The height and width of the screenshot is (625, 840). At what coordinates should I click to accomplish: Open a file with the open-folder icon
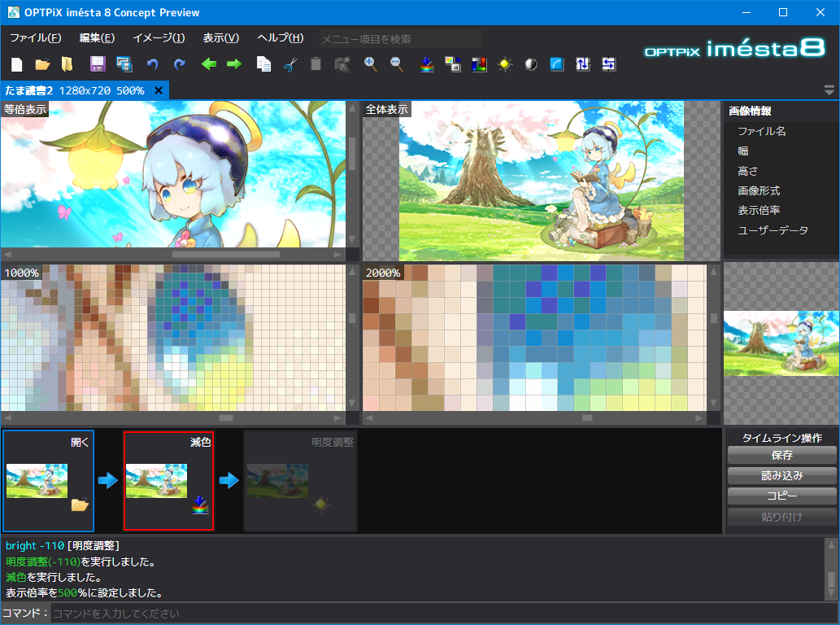click(42, 64)
